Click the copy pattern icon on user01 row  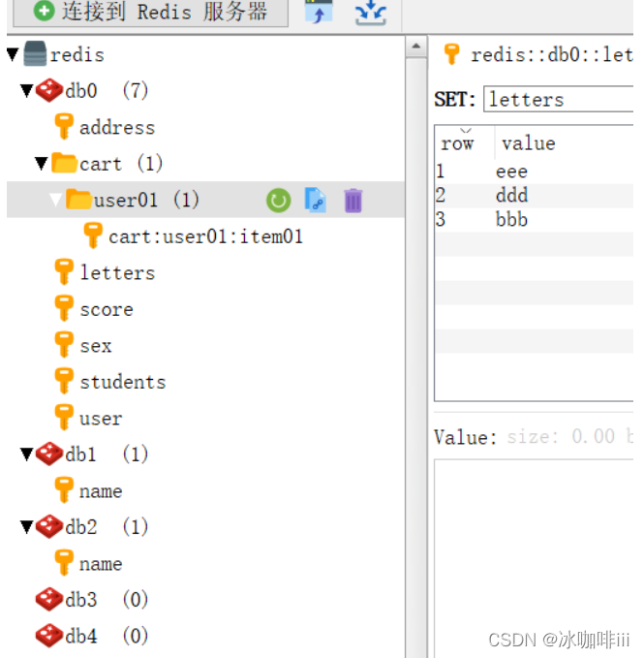(316, 201)
